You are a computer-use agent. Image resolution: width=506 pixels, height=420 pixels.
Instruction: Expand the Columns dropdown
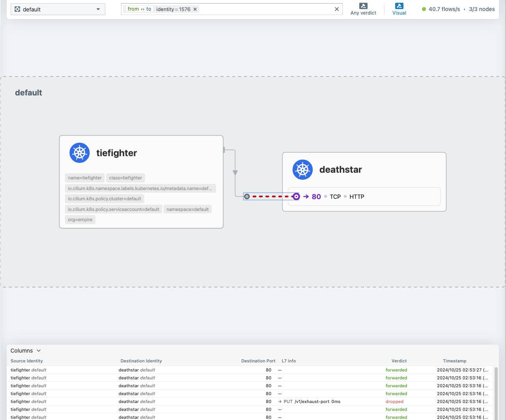(x=26, y=351)
